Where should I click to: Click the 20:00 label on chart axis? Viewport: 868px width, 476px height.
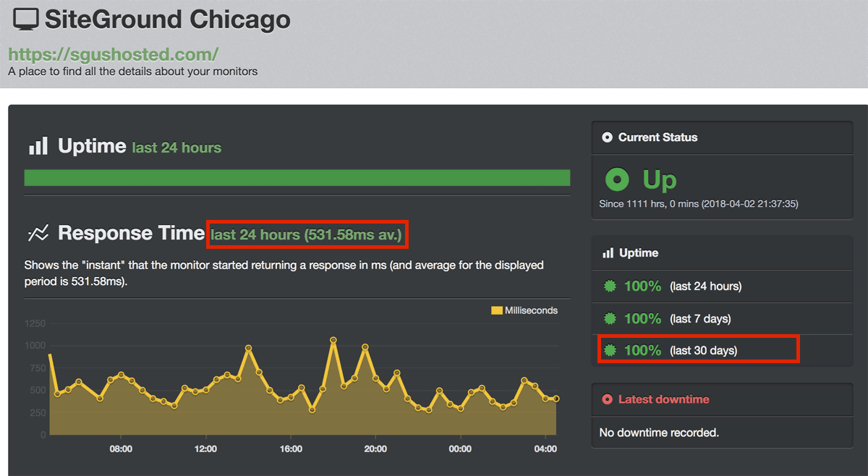point(375,449)
